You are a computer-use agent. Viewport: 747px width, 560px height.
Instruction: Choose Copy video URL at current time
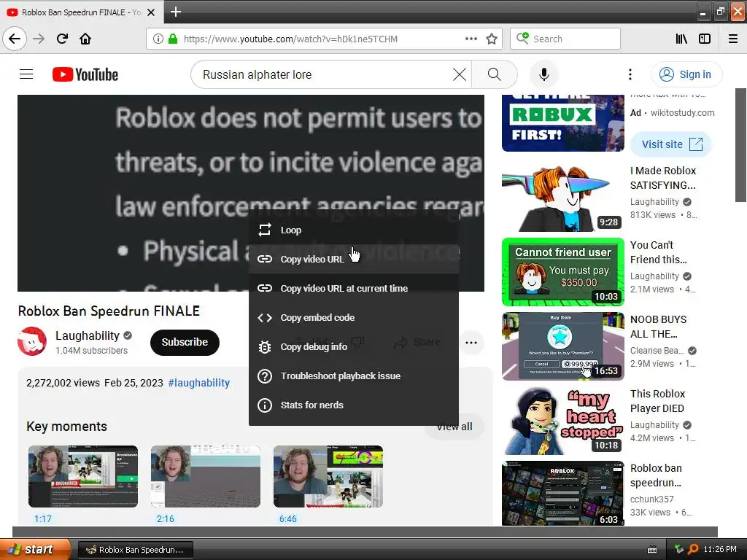(354, 288)
